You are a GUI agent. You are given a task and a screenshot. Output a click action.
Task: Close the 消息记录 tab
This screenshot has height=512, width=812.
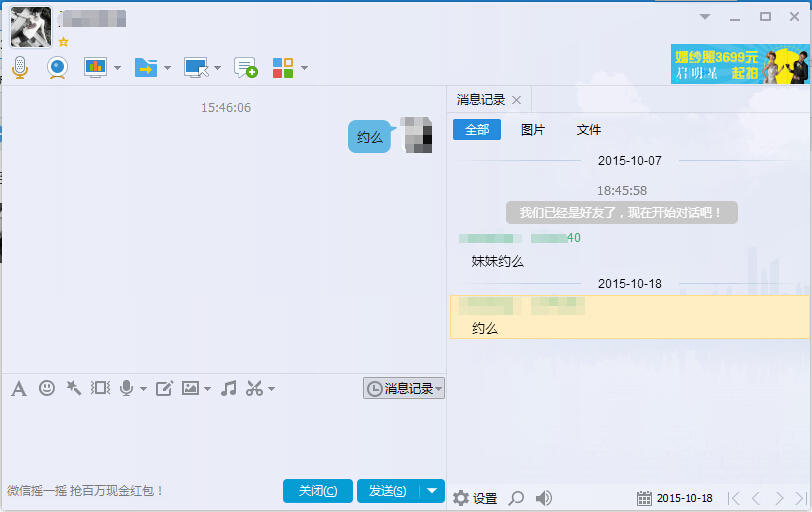click(516, 100)
